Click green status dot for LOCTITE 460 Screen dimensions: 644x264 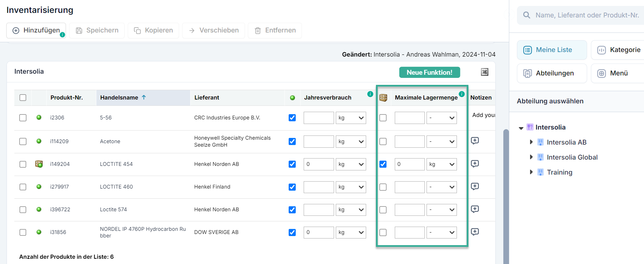click(39, 186)
